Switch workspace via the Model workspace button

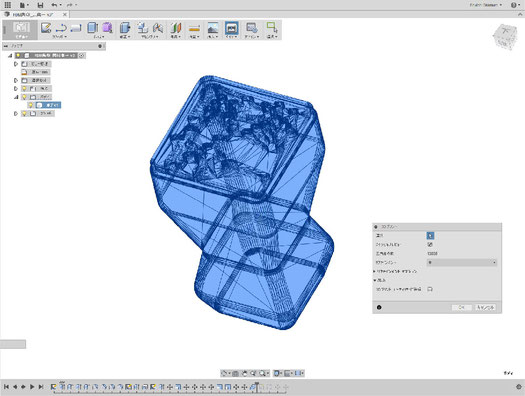click(x=21, y=29)
